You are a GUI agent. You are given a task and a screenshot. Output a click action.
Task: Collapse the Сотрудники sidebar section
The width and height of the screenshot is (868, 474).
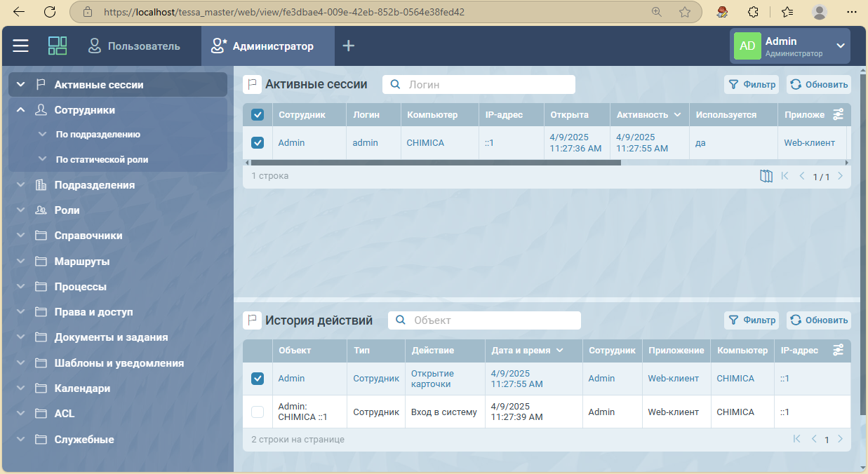click(21, 110)
